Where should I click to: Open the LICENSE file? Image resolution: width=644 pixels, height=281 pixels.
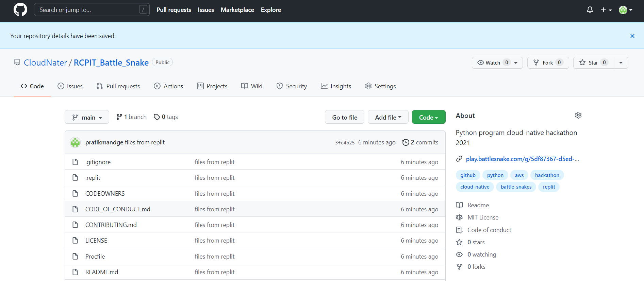pyautogui.click(x=96, y=241)
